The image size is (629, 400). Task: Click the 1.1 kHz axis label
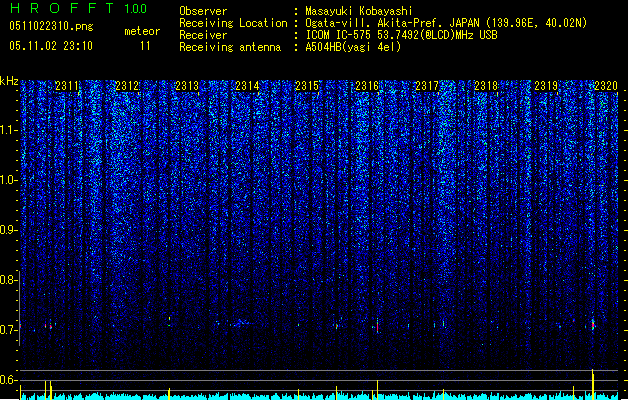pos(8,130)
